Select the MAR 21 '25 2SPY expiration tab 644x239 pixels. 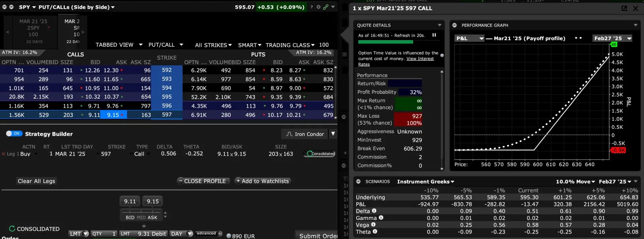coord(33,31)
